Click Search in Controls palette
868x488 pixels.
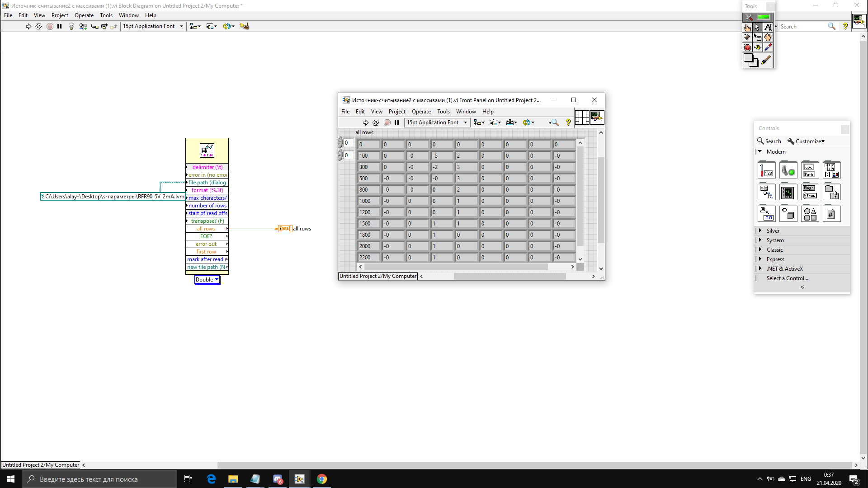click(x=769, y=141)
